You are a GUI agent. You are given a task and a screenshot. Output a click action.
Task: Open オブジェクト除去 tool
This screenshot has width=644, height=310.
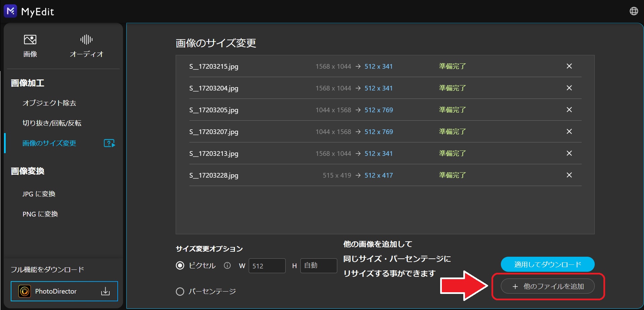(x=49, y=103)
